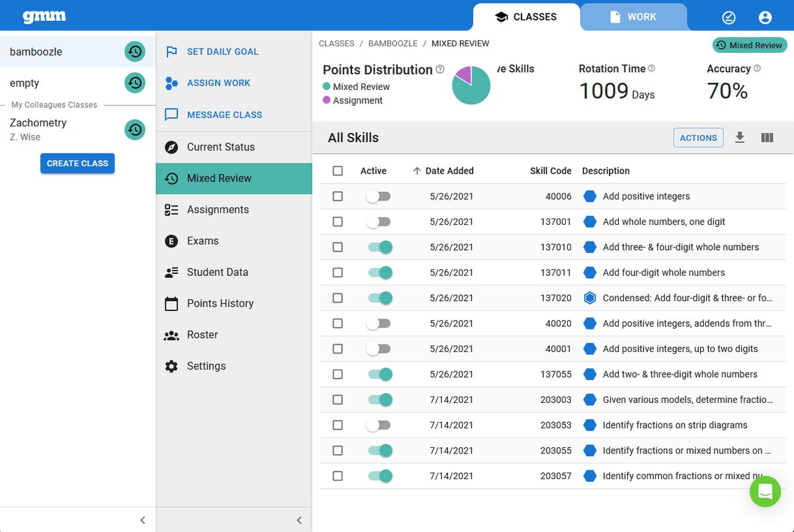Click the CREATE CLASS button
This screenshot has width=794, height=532.
click(x=77, y=163)
